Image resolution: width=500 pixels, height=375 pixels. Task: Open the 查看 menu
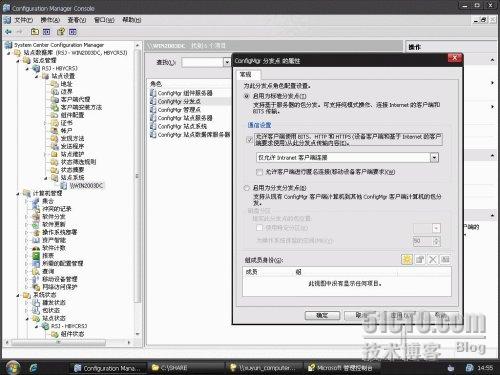click(x=77, y=20)
